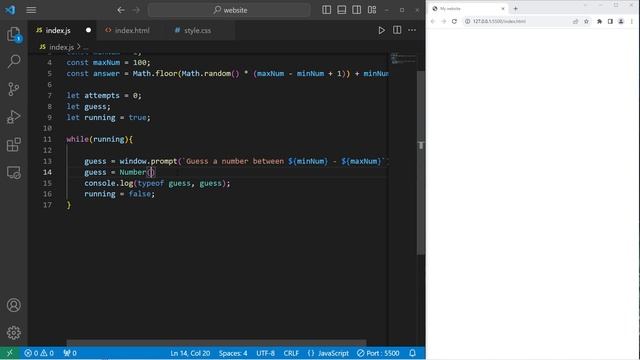The width and height of the screenshot is (640, 360).
Task: Go back with the navigation arrow
Action: 121,10
